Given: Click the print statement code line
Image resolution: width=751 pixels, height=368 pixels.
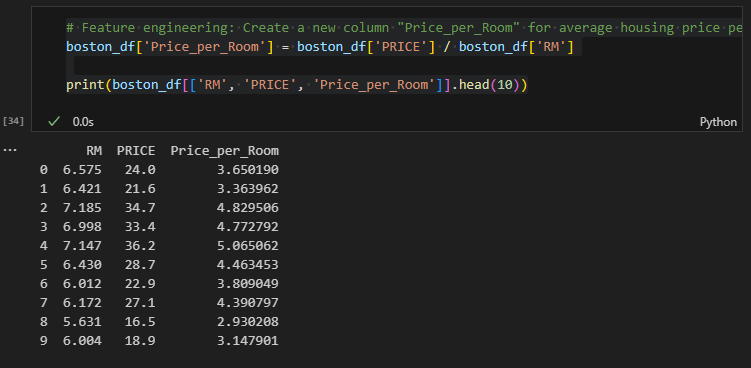Looking at the screenshot, I should click(297, 85).
